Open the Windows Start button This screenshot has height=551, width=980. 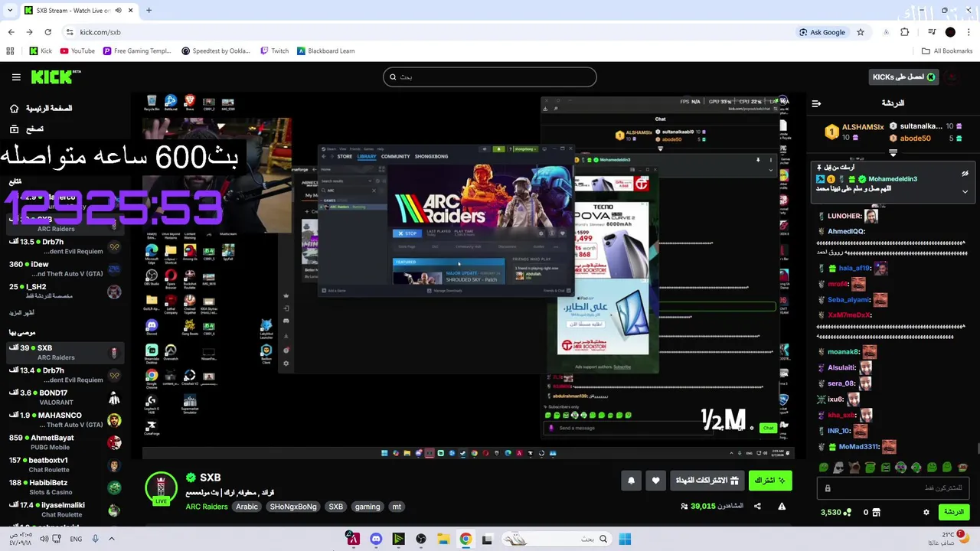(625, 540)
